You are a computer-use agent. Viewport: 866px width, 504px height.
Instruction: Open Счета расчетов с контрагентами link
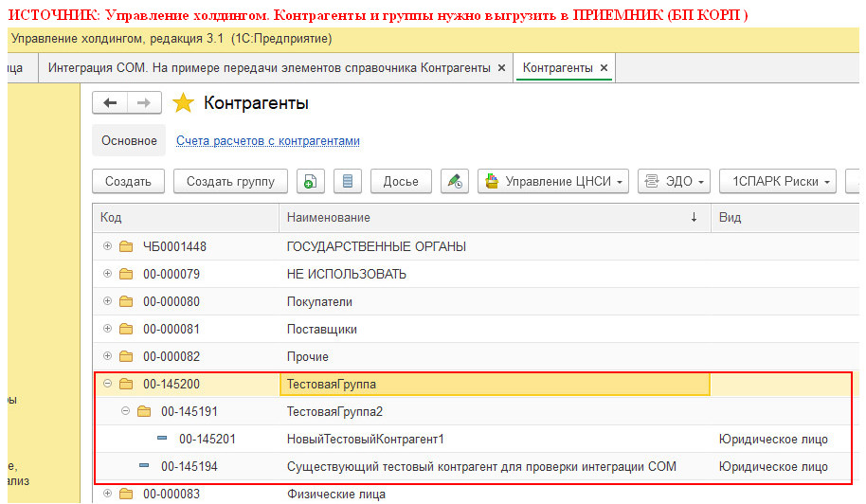[268, 141]
